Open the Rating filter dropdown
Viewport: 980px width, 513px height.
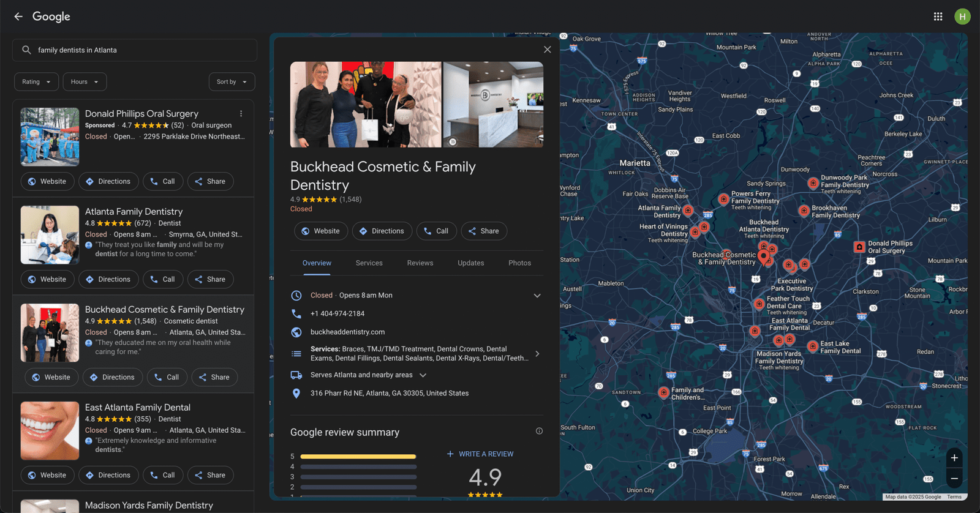coord(37,82)
